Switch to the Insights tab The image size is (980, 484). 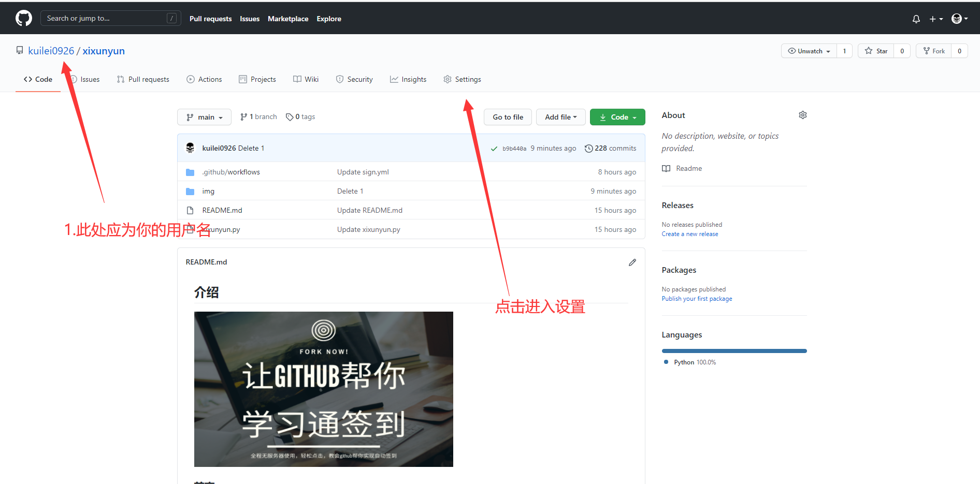coord(408,79)
